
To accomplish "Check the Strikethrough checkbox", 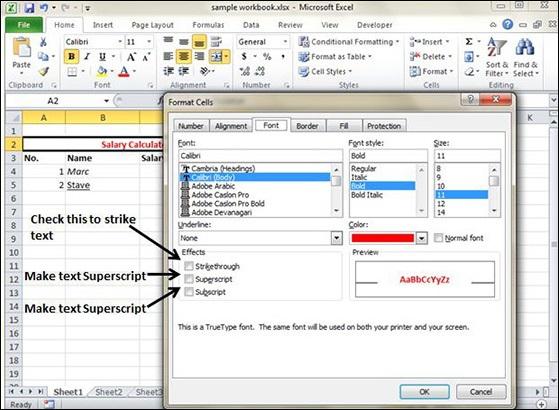I will tap(189, 266).
